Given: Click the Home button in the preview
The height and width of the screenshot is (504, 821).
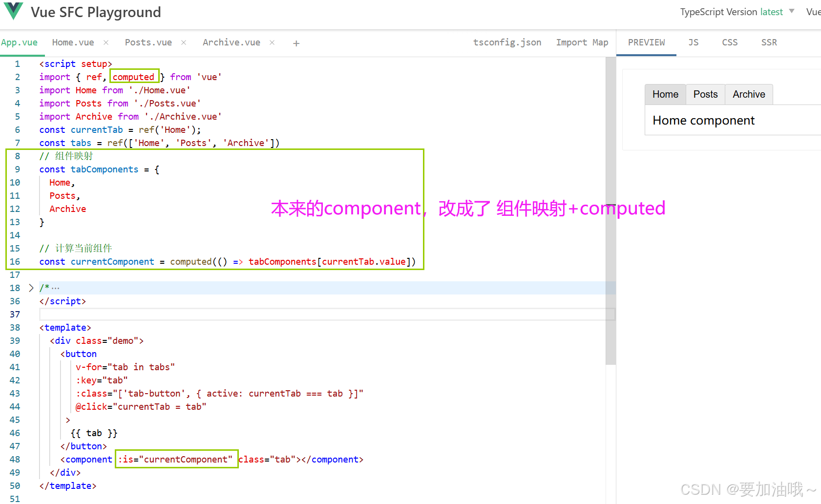Looking at the screenshot, I should point(665,94).
